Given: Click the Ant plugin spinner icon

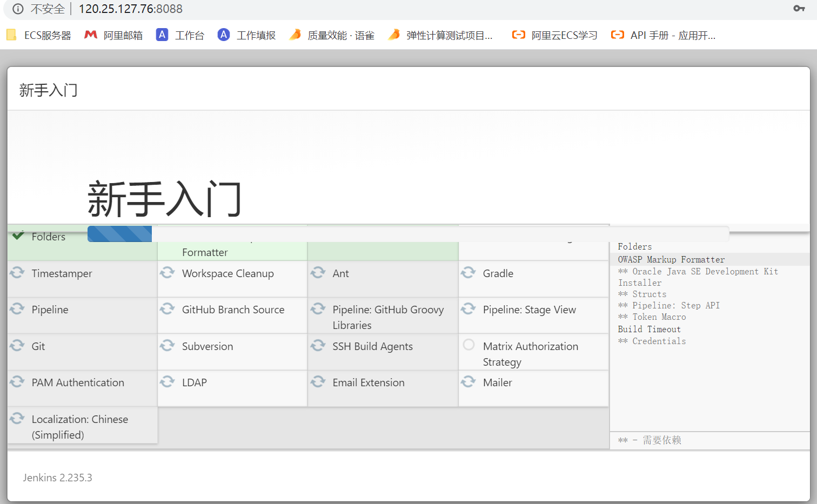Looking at the screenshot, I should tap(318, 272).
